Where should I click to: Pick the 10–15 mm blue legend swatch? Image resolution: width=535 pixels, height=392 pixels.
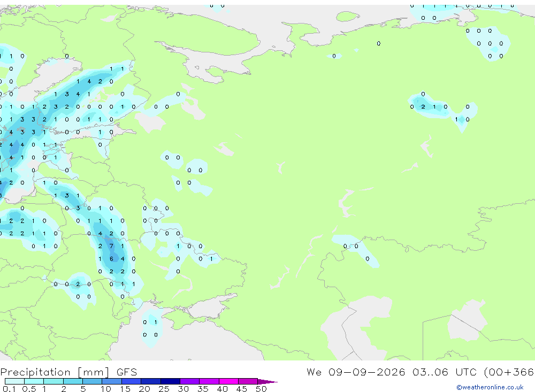112,381
